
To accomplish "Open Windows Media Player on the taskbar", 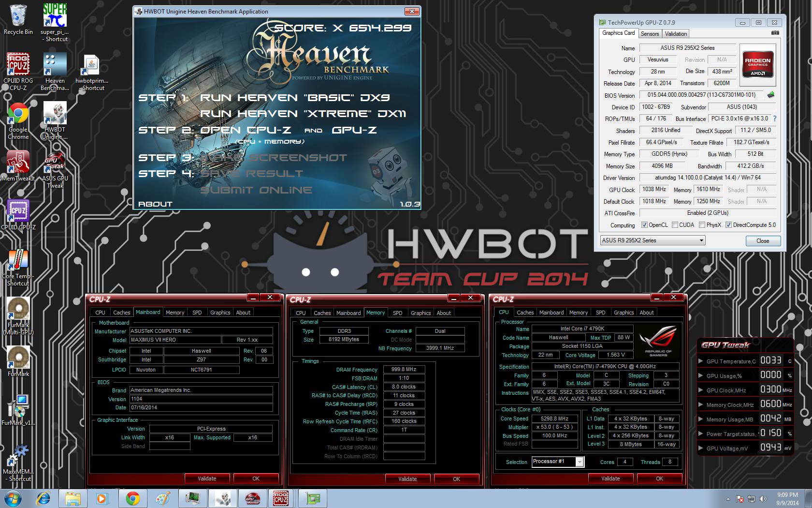I will point(102,498).
